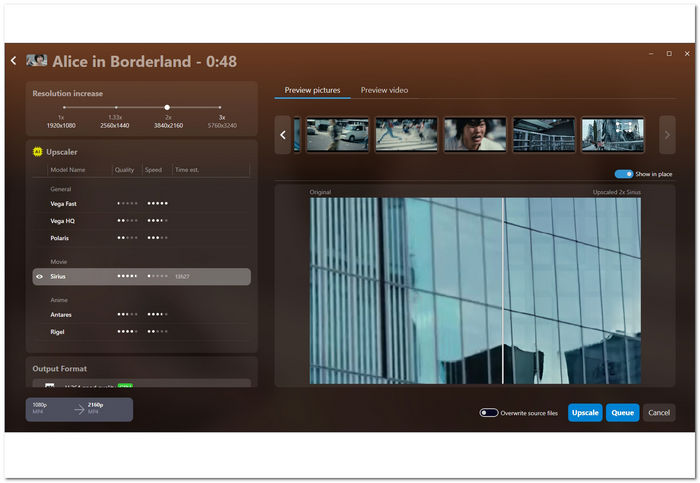
Task: Click the yellow AI Upscaler badge icon
Action: tap(38, 152)
